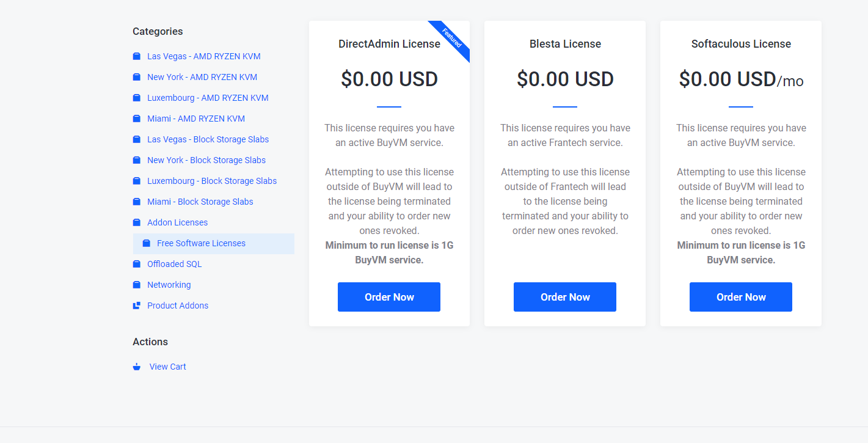This screenshot has height=443, width=868.
Task: Click the box icon next to New York - AMD RYZEN KVM
Action: click(137, 77)
